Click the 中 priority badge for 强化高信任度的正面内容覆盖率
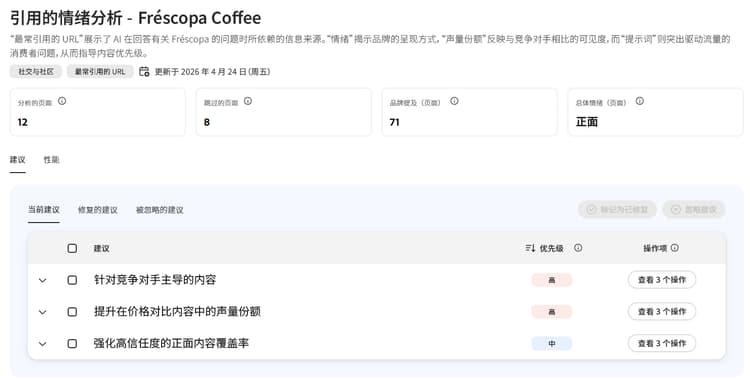 click(551, 344)
